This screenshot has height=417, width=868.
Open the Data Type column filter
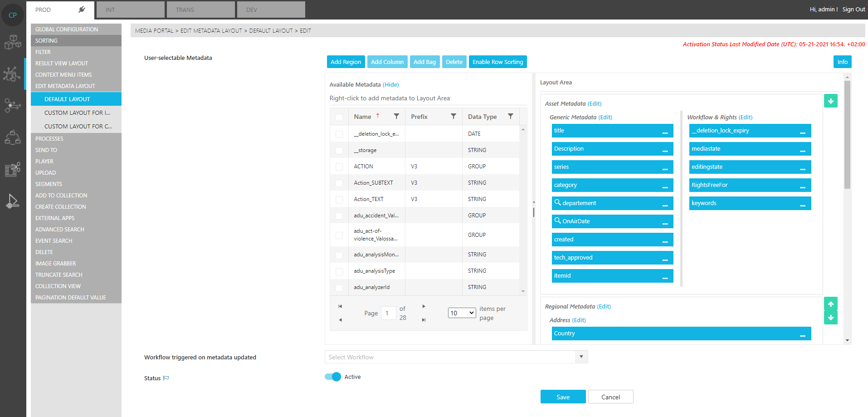click(510, 117)
